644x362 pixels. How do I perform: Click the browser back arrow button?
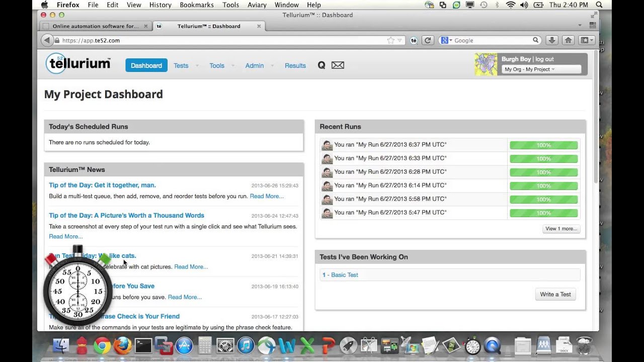pyautogui.click(x=46, y=40)
